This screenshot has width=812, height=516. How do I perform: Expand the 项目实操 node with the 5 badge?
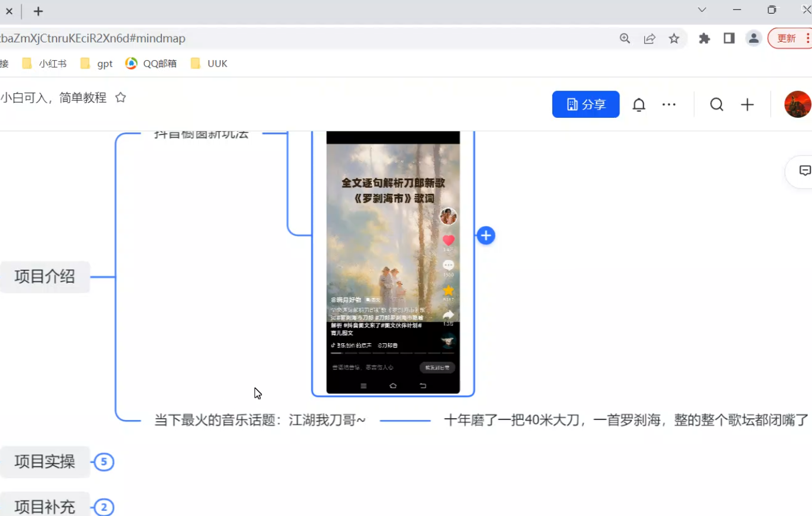[x=104, y=462]
